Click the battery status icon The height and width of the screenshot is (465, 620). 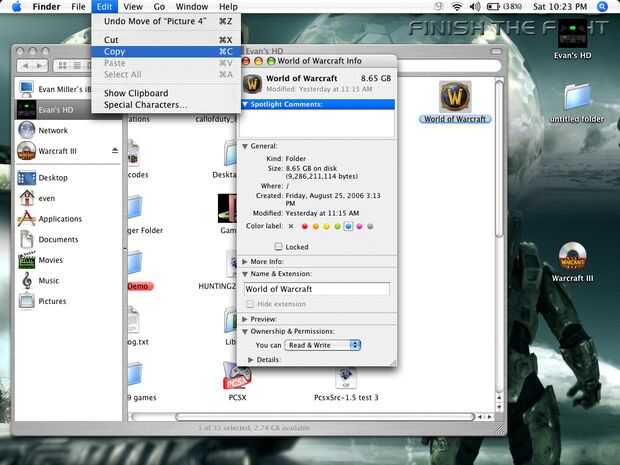(x=493, y=7)
